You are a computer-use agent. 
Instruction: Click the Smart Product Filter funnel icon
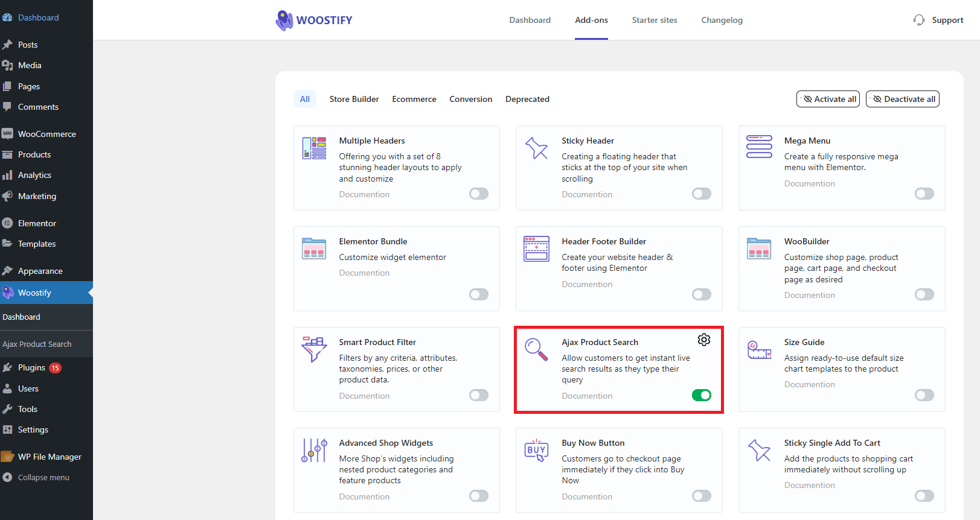(314, 349)
